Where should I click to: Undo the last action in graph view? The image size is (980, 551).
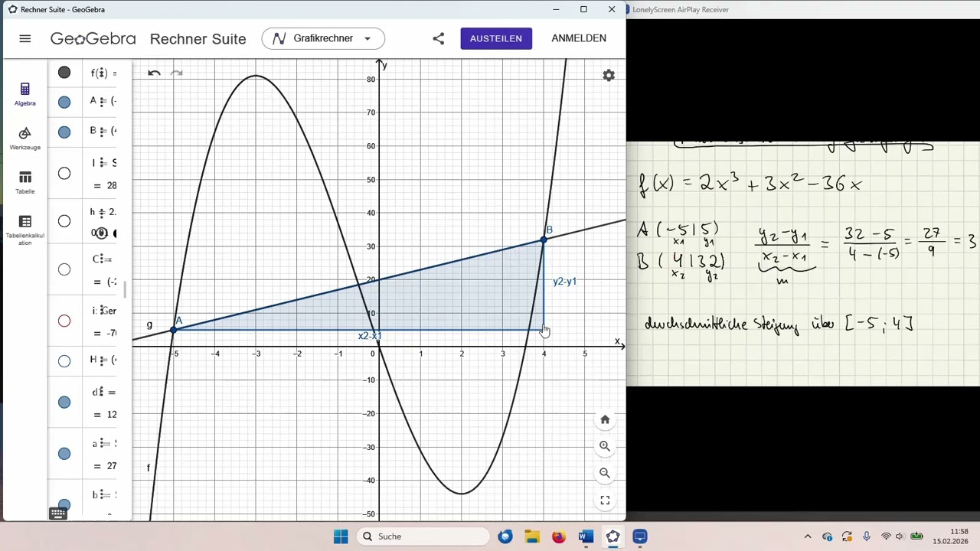point(154,73)
